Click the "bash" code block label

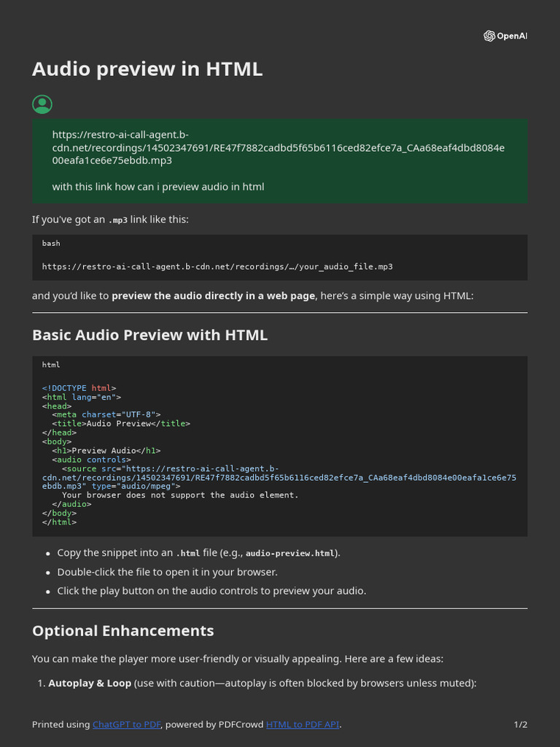51,243
